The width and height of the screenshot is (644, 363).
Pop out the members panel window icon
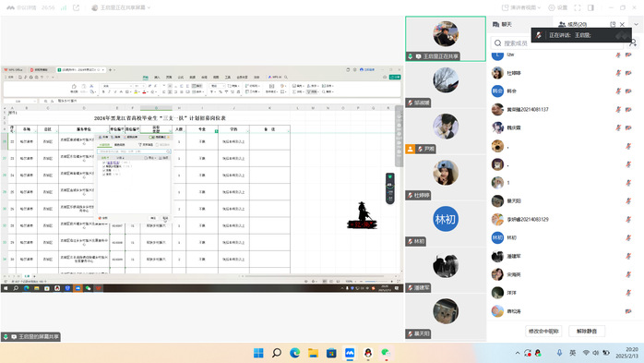click(x=613, y=24)
